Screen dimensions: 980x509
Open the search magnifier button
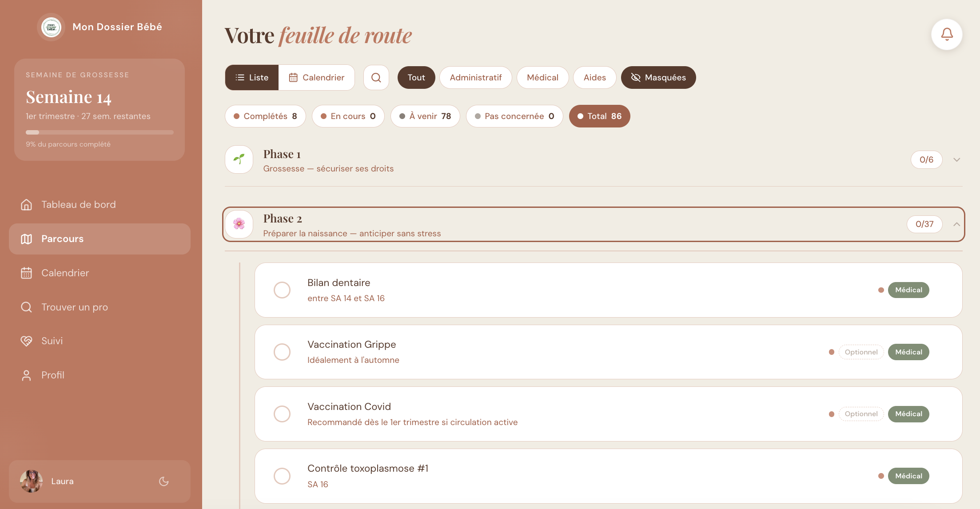pos(376,78)
